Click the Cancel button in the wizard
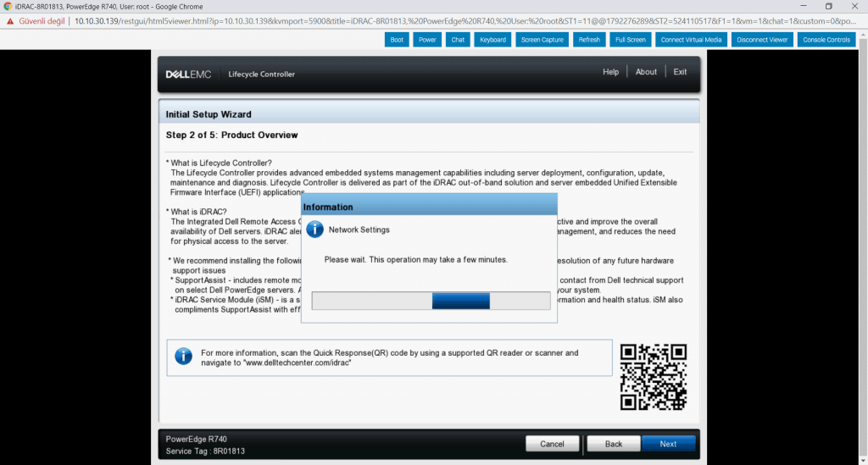This screenshot has height=465, width=868. pos(552,444)
